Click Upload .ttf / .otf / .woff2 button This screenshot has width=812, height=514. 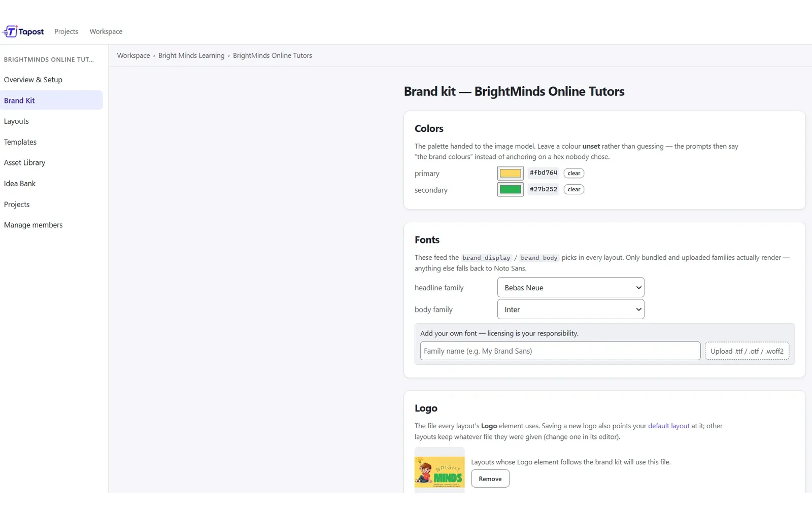(747, 351)
